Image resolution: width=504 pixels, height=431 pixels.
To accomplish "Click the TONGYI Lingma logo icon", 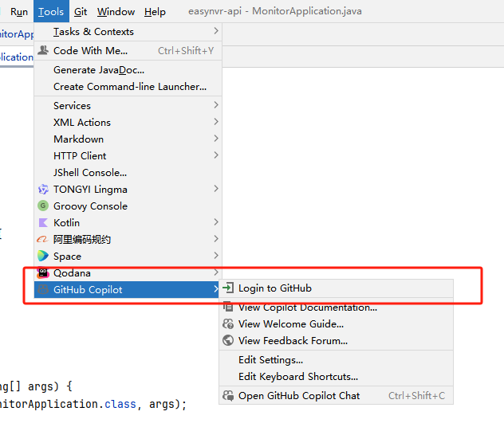I will (x=43, y=189).
